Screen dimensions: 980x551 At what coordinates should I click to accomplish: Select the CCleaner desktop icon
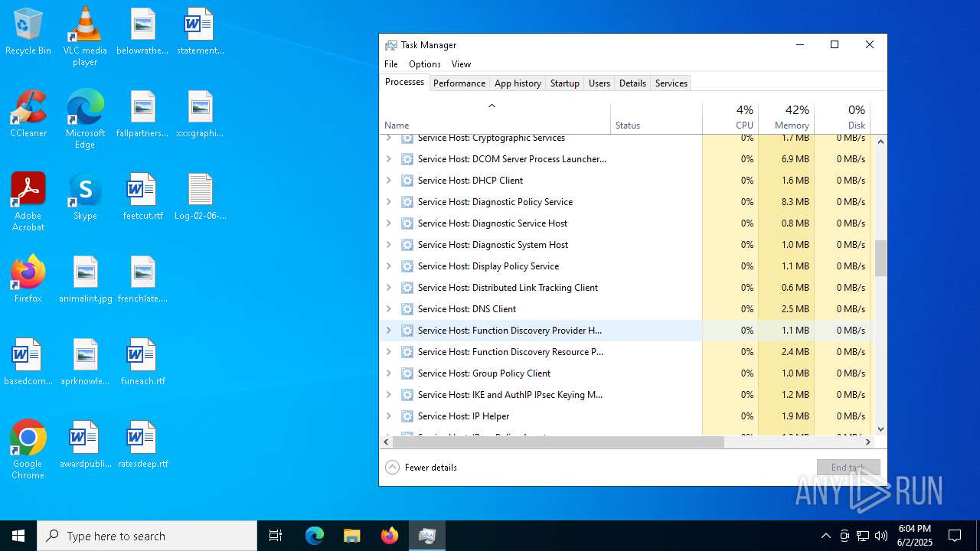click(28, 114)
